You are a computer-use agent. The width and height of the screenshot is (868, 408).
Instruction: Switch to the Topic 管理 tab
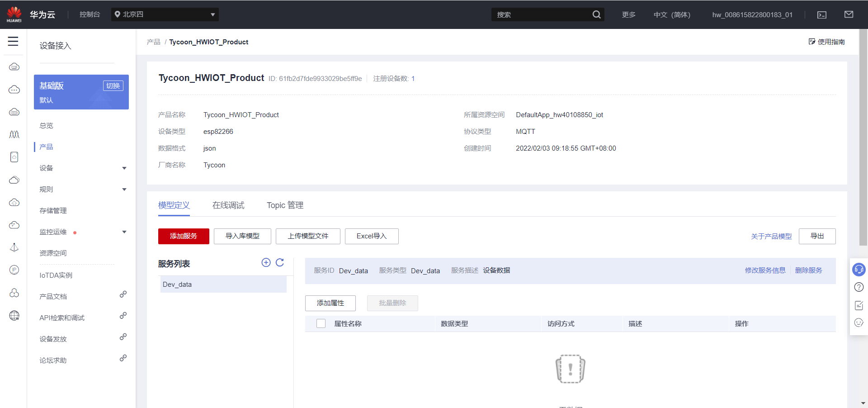(x=285, y=205)
